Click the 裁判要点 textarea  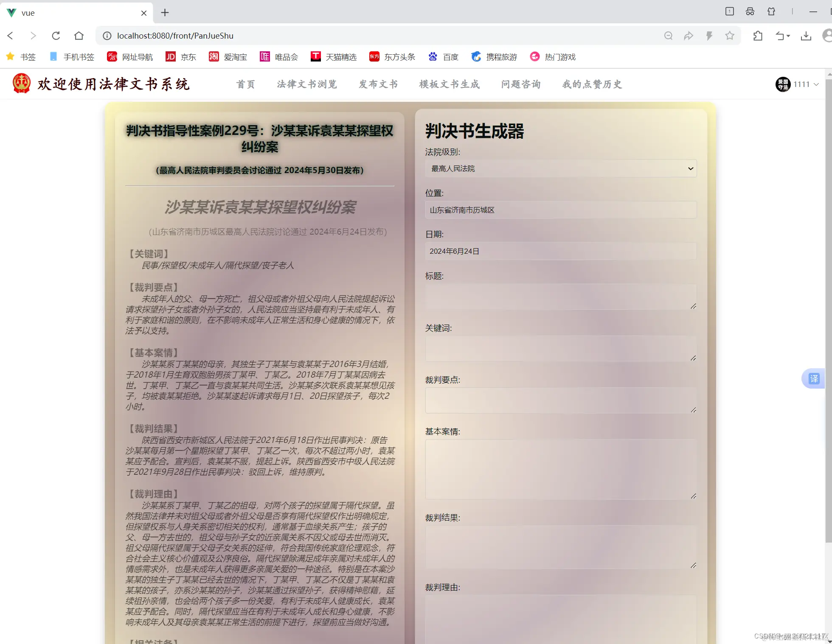click(561, 400)
